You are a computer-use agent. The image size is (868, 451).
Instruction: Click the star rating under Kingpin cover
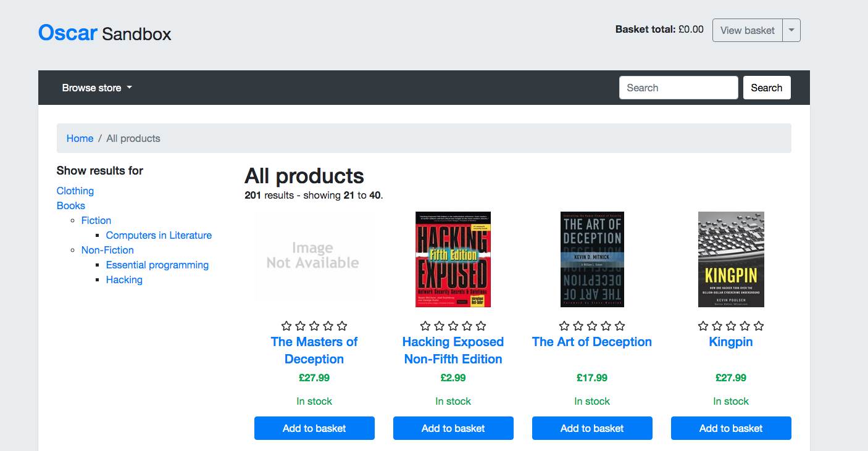click(731, 326)
